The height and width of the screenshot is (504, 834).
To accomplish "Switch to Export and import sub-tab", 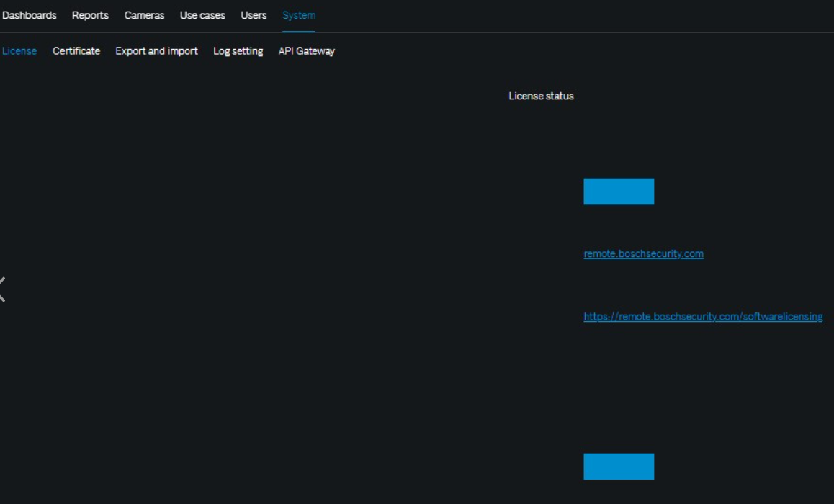I will coord(156,51).
